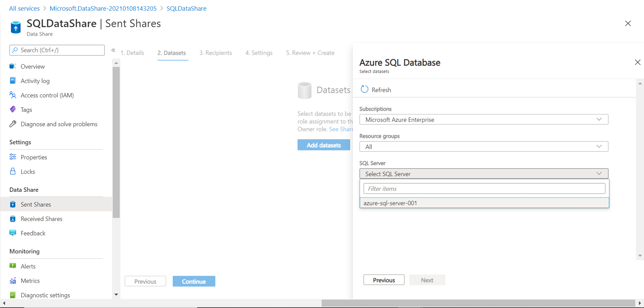Click the Access control (IAM) icon
Viewport: 644px width, 308px height.
(13, 95)
